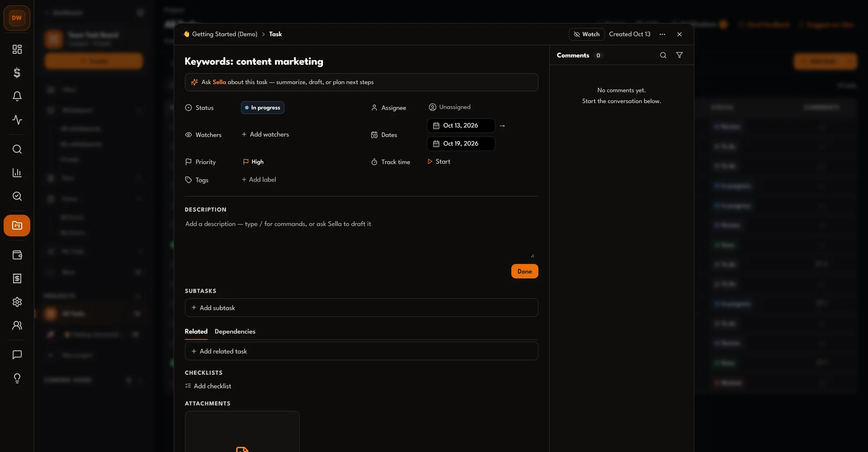Search comments with the magnifier icon
The height and width of the screenshot is (452, 868).
click(663, 55)
